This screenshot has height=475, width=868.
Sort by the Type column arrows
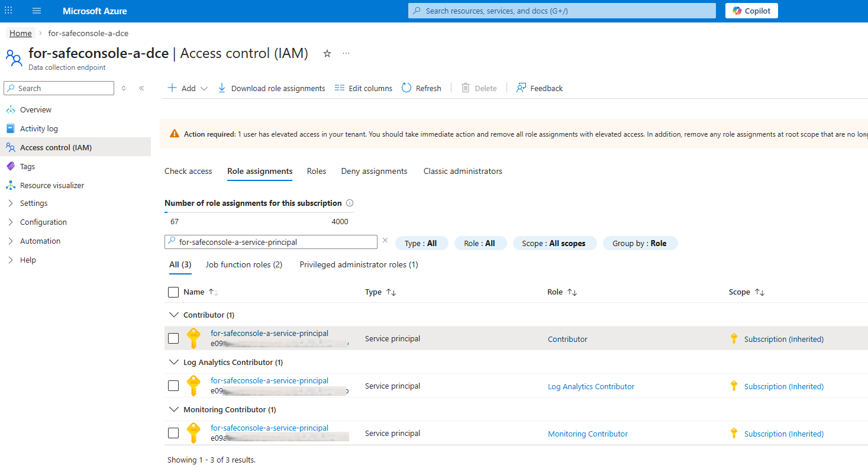tap(391, 292)
